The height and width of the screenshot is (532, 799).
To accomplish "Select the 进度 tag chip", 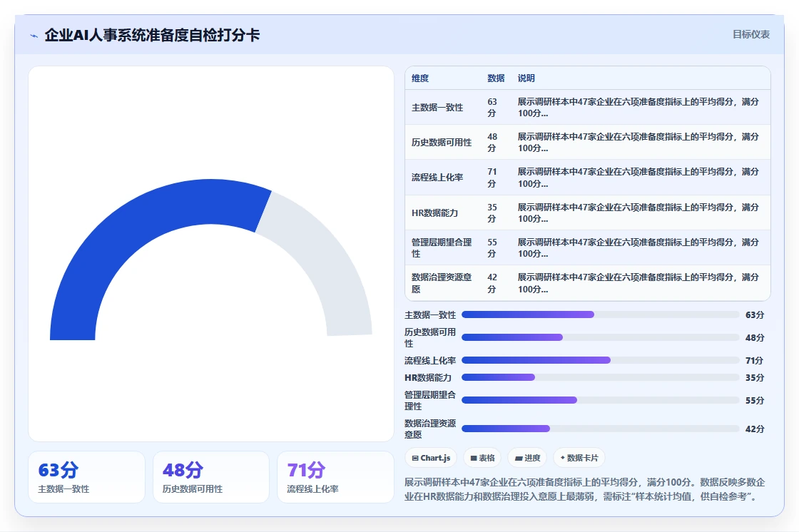I will pos(527,458).
